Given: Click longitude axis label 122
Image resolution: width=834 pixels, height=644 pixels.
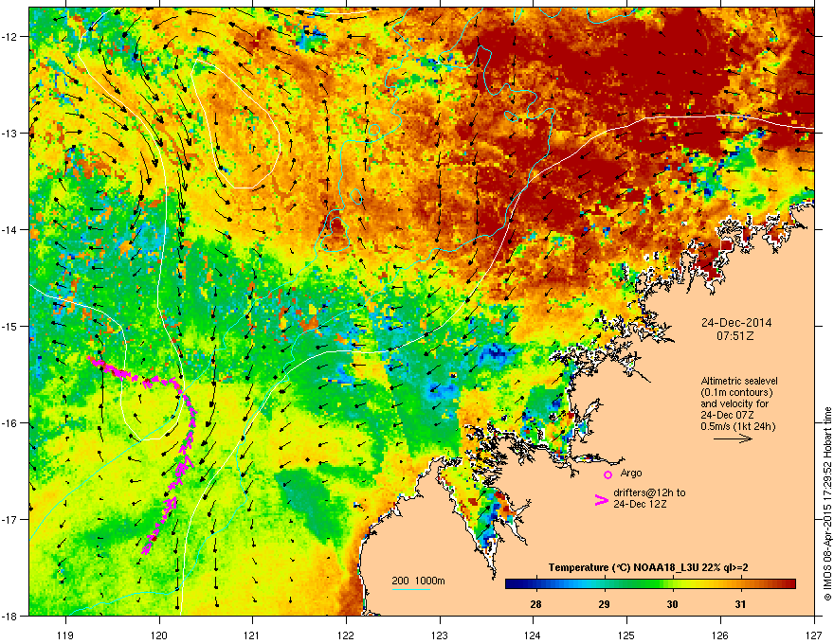Looking at the screenshot, I should [346, 635].
